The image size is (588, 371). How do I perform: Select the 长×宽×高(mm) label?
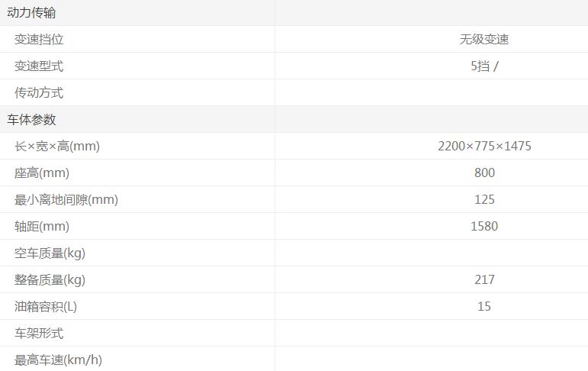click(x=57, y=147)
